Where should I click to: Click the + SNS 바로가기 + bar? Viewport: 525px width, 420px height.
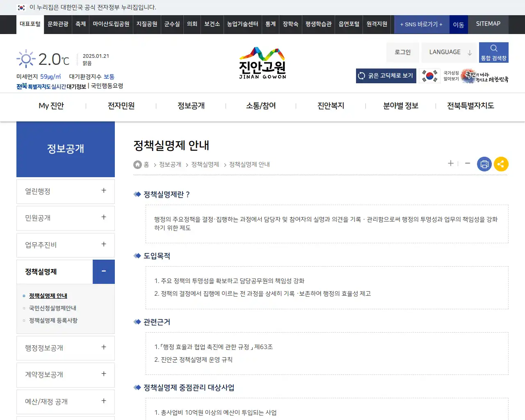click(x=421, y=24)
